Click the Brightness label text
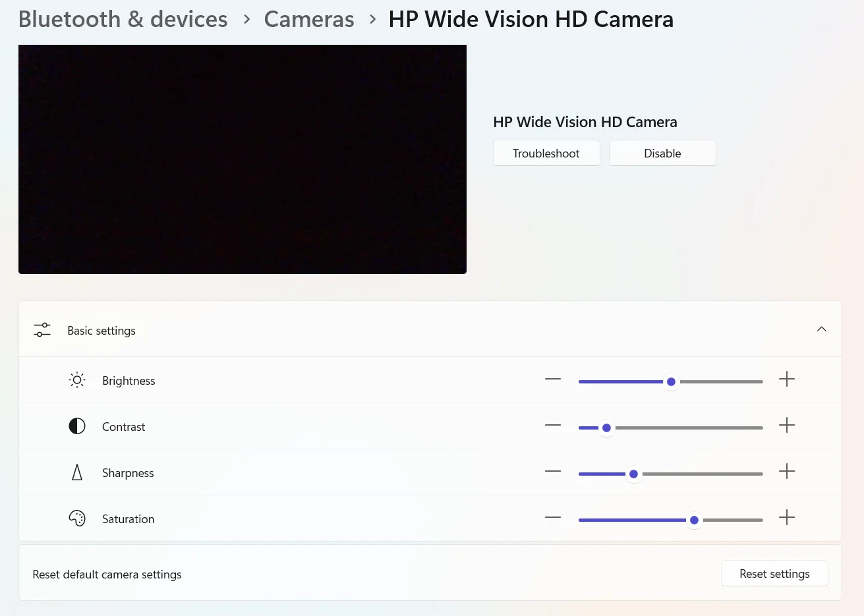The height and width of the screenshot is (616, 864). (129, 381)
